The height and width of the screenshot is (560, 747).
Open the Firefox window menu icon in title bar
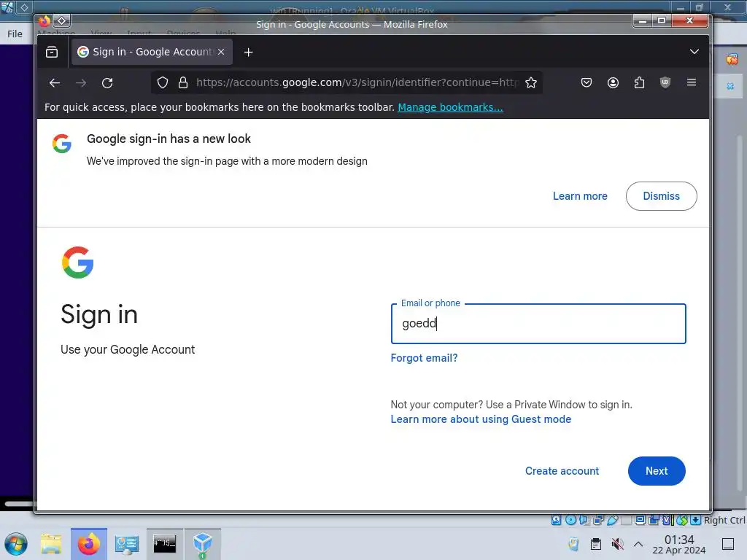pos(44,21)
